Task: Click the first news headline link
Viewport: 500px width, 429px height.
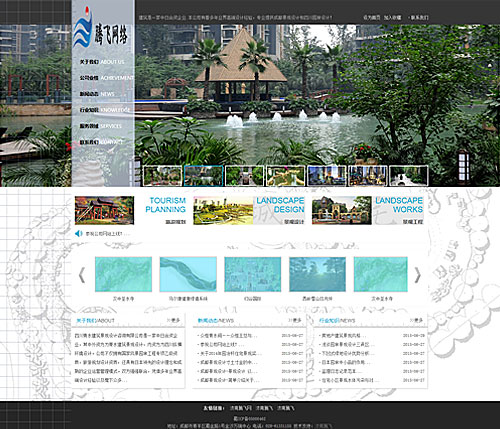Action: [228, 336]
